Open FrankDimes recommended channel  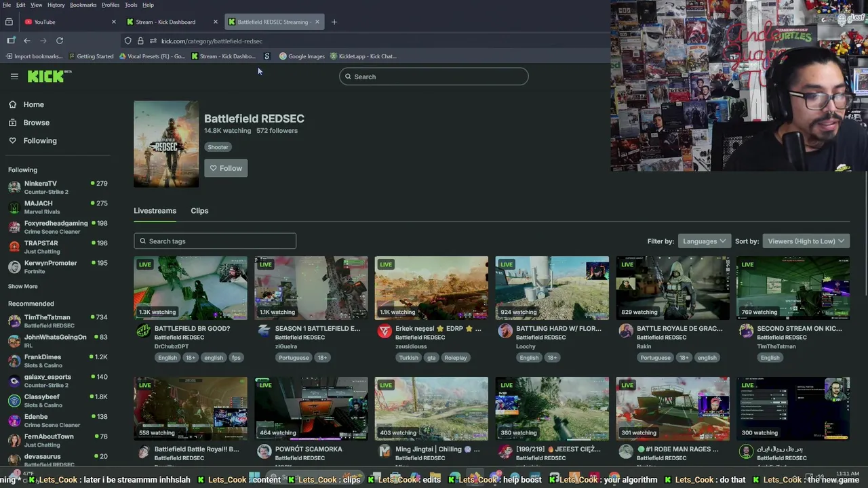pyautogui.click(x=58, y=361)
